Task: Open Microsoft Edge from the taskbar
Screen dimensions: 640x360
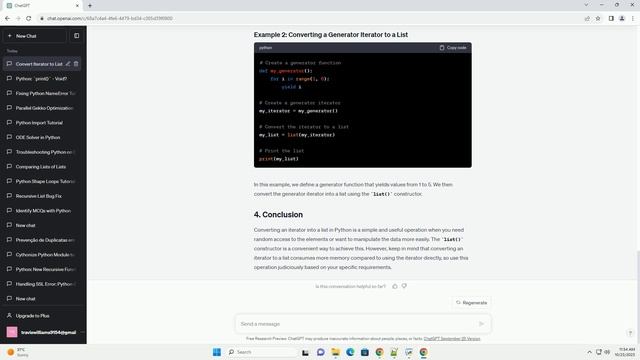Action: [350, 352]
